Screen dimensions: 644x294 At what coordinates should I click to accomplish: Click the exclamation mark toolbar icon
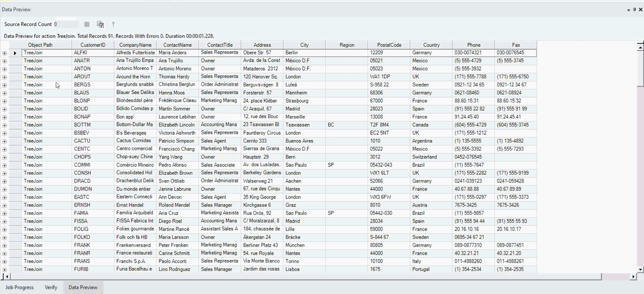tap(113, 24)
